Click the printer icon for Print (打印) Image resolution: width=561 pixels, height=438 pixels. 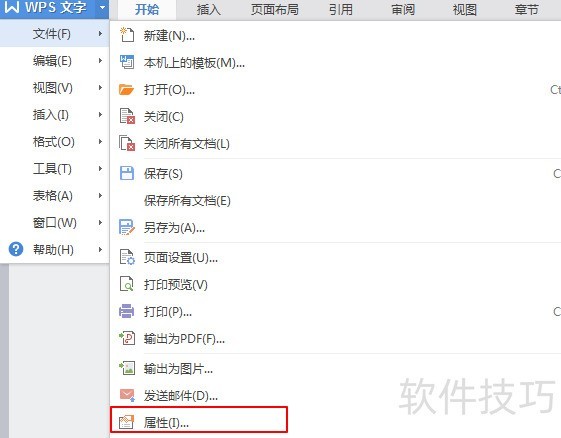(127, 311)
